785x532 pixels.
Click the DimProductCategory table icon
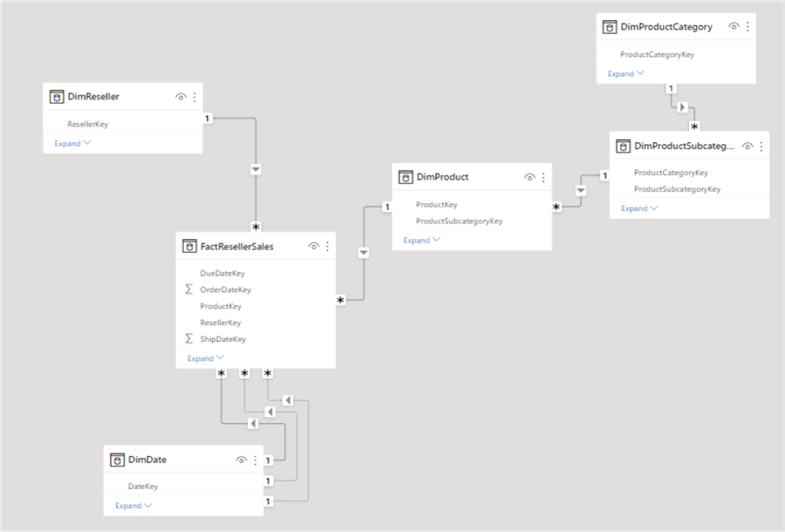click(610, 27)
